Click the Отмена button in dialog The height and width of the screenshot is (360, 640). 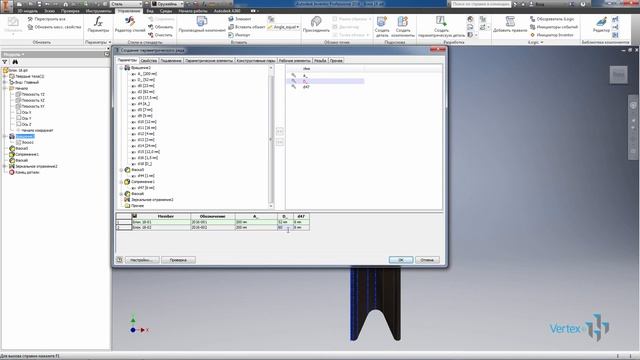(427, 260)
